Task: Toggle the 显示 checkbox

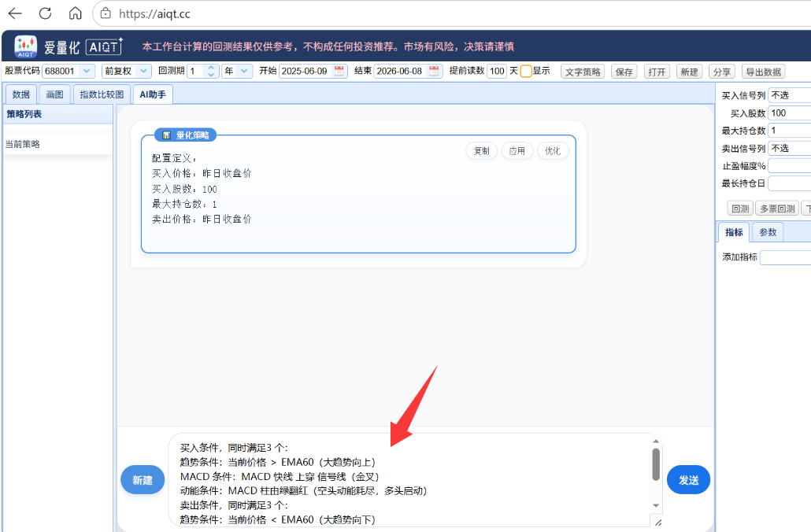Action: point(526,71)
